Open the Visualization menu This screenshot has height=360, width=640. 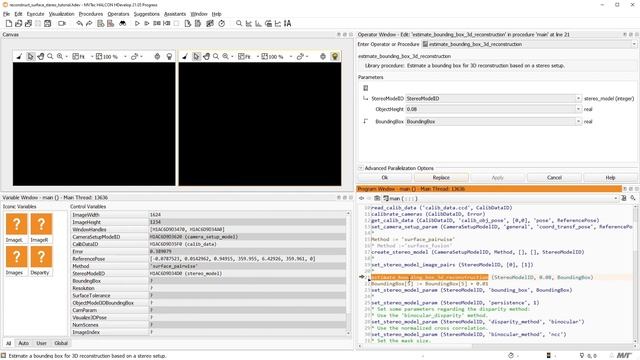[x=62, y=14]
